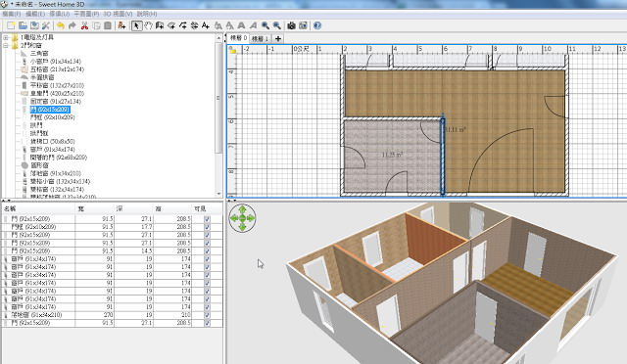Activate the Select arrow tool

click(136, 25)
